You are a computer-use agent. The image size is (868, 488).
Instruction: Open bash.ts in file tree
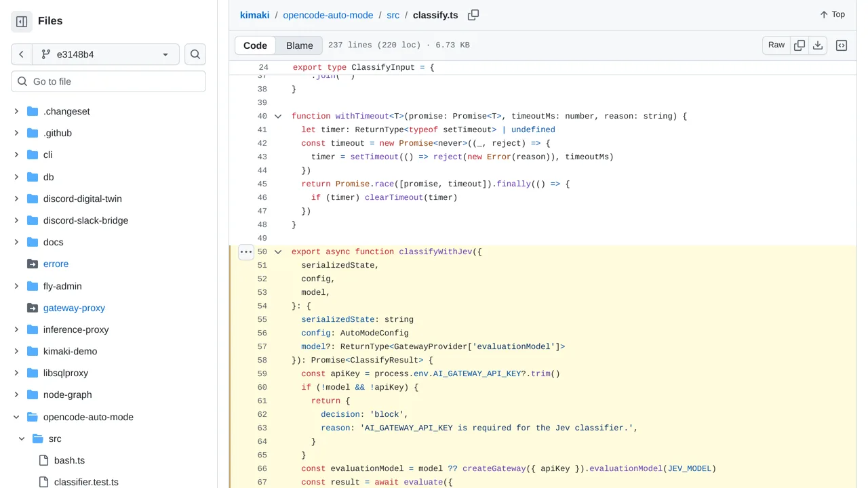point(69,460)
